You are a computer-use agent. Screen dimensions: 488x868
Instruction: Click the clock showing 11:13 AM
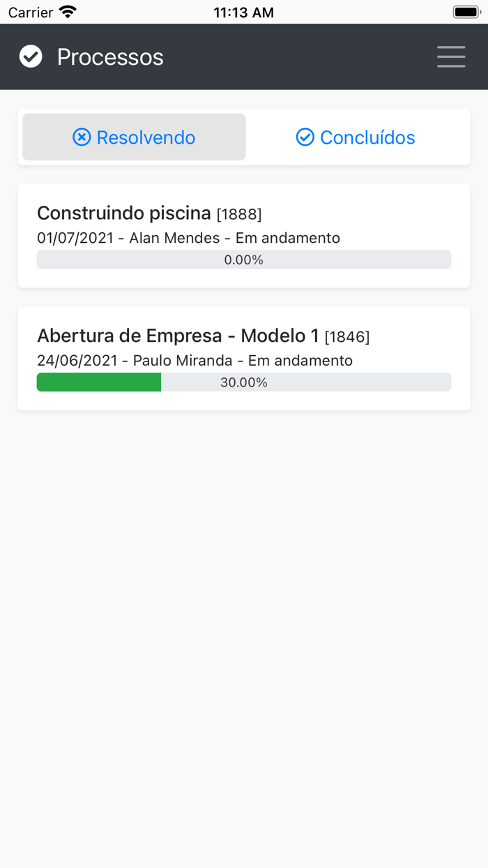[244, 11]
